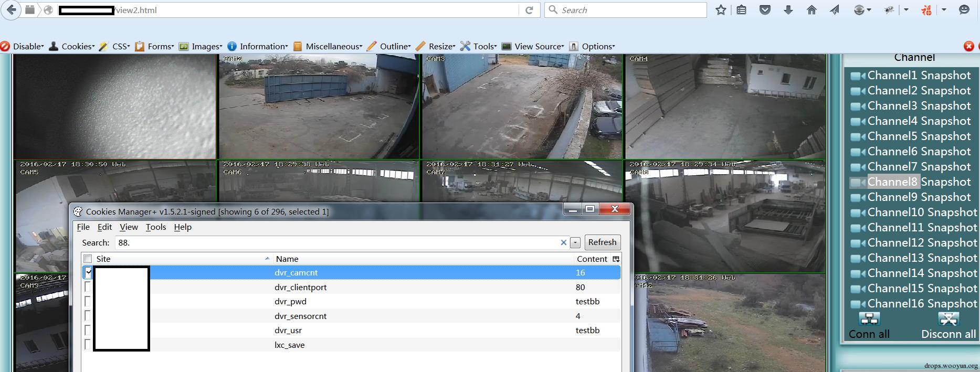980x372 pixels.
Task: Open the Information toolbar dropdown
Action: point(258,46)
